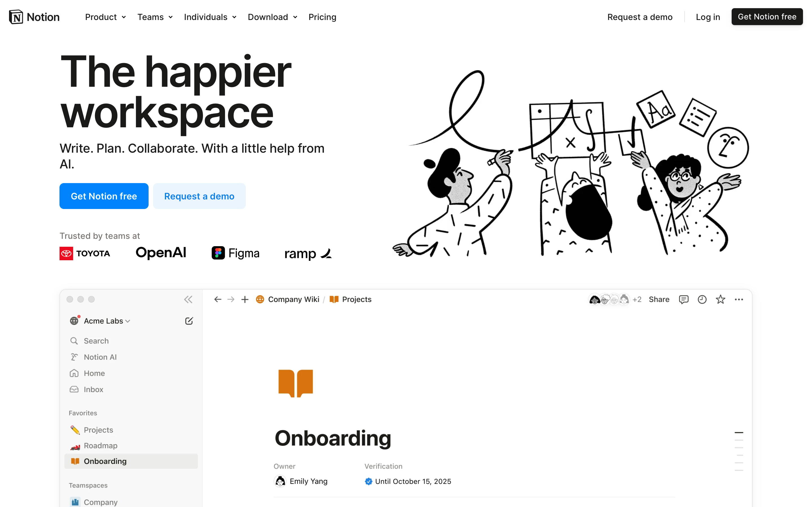Open page history clock icon
Image resolution: width=812 pixels, height=507 pixels.
pyautogui.click(x=702, y=299)
